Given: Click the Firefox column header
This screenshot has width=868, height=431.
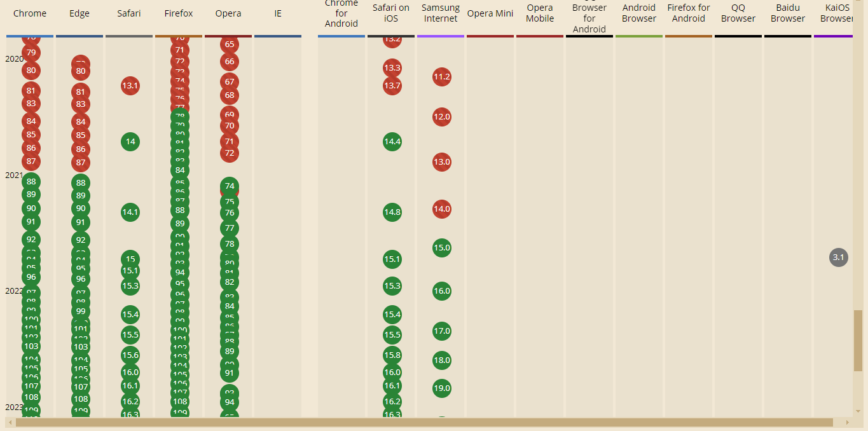Looking at the screenshot, I should tap(179, 13).
